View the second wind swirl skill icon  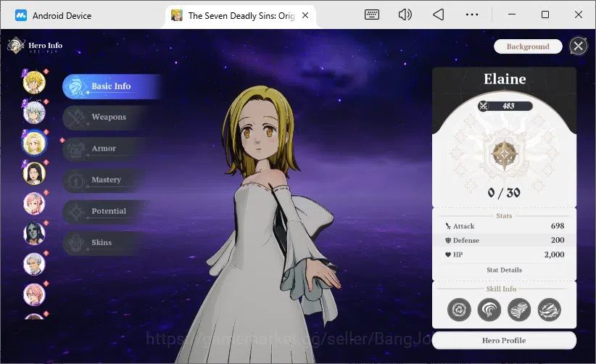(489, 310)
